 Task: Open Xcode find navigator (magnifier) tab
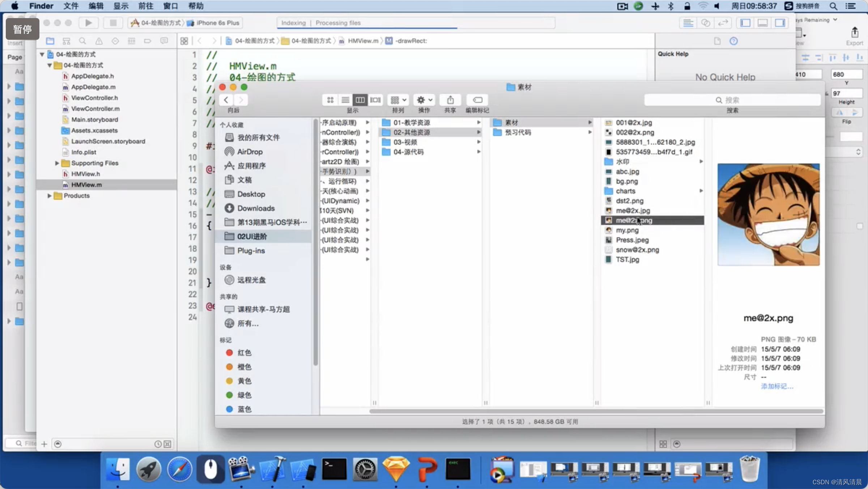82,41
